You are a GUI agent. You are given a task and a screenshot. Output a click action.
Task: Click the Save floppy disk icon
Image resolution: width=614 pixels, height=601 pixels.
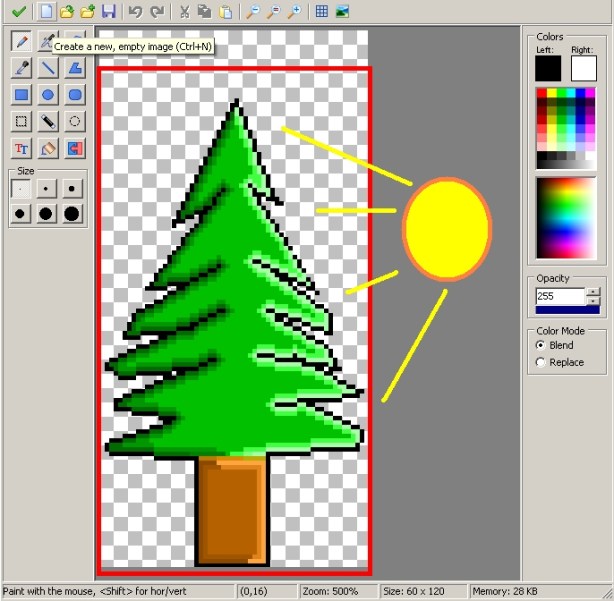click(x=108, y=12)
